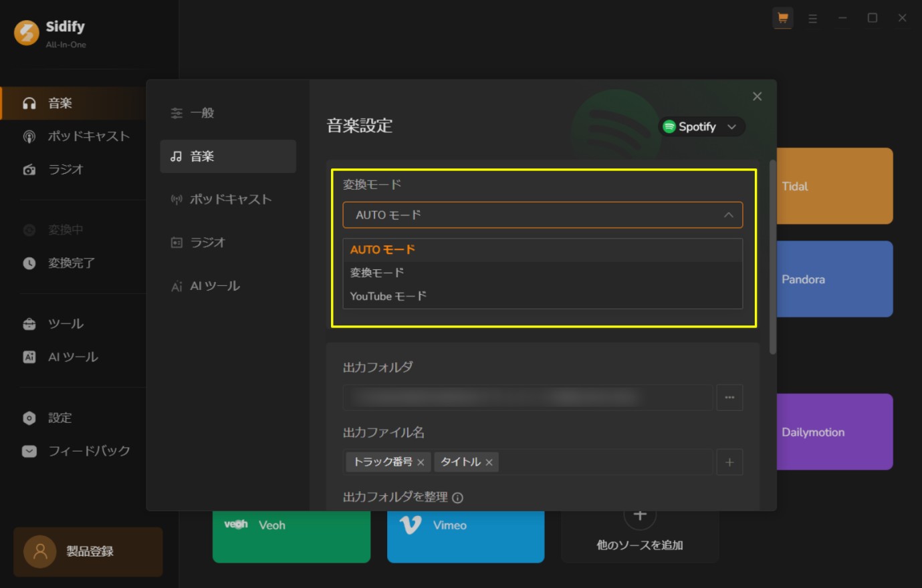Go to ポッドキャスト in main sidebar

click(74, 136)
